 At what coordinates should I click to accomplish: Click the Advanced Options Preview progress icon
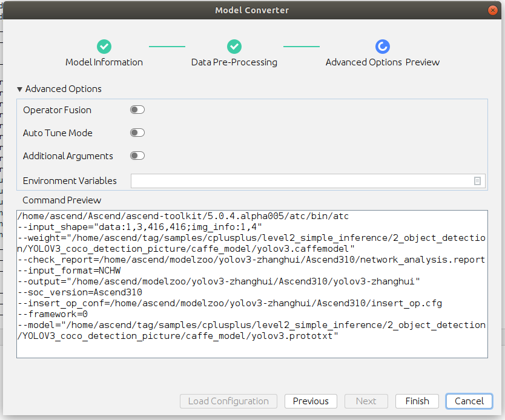[x=383, y=47]
